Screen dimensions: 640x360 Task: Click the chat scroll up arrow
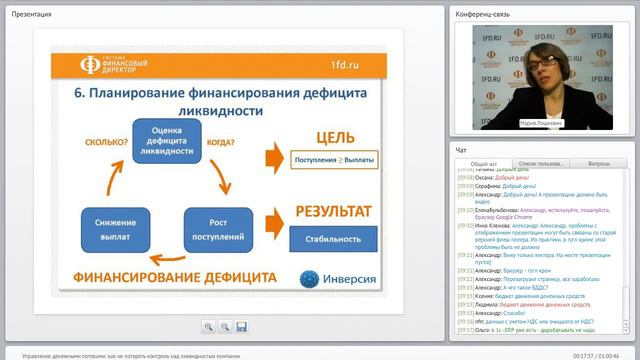point(626,324)
